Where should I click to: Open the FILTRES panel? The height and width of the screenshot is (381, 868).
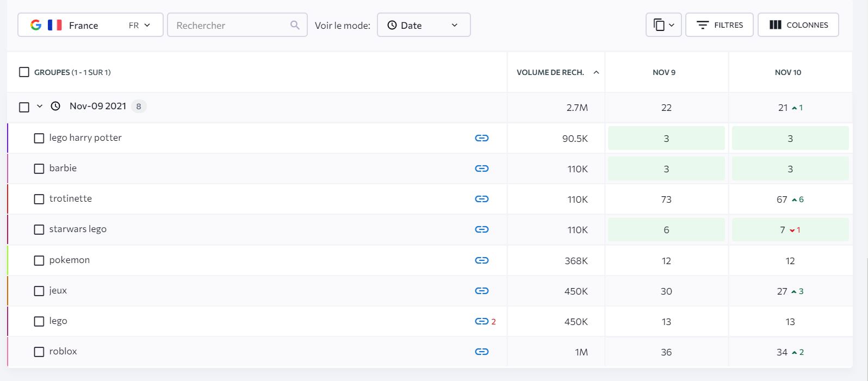(x=719, y=25)
